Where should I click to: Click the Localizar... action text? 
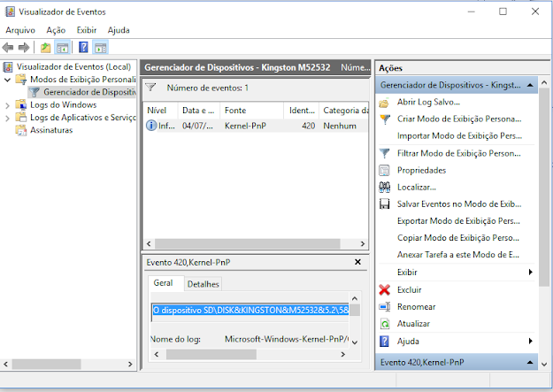(417, 188)
